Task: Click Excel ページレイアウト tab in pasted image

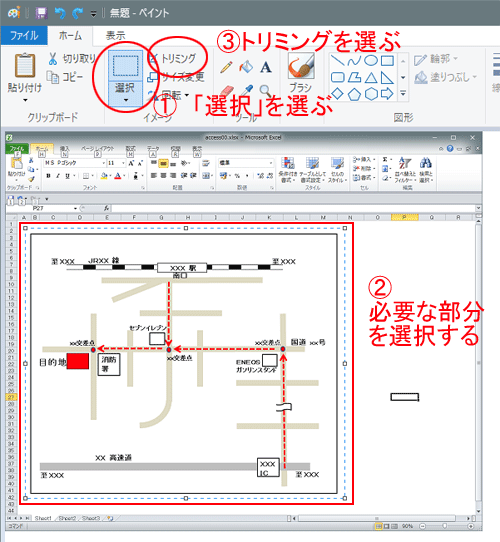Action: (98, 149)
